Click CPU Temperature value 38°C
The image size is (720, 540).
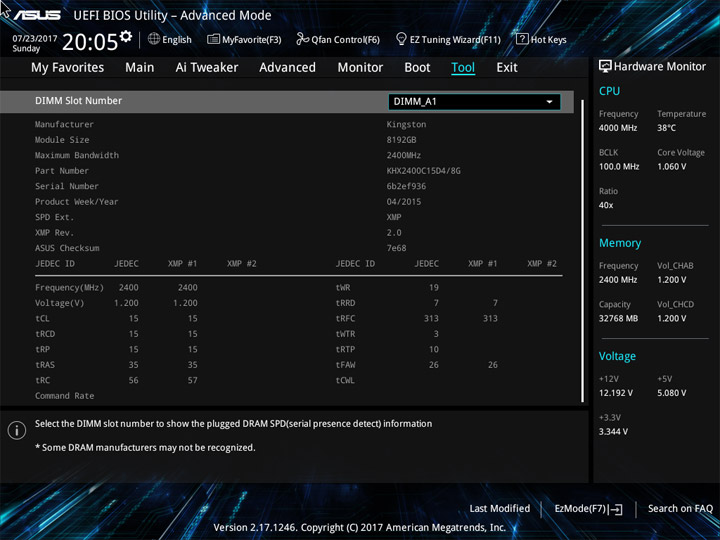(666, 128)
